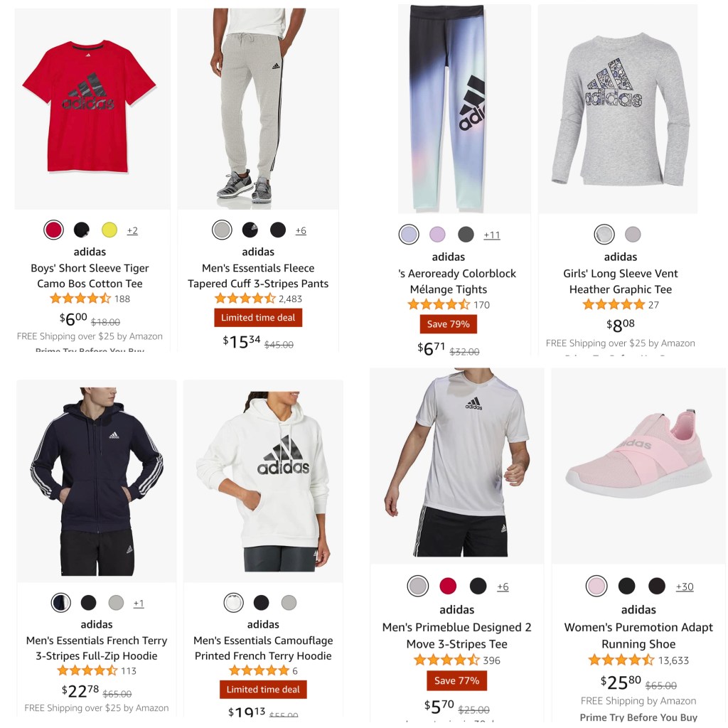Select pink swatch for Puremotion Running Shoe
This screenshot has width=728, height=728.
(x=596, y=586)
